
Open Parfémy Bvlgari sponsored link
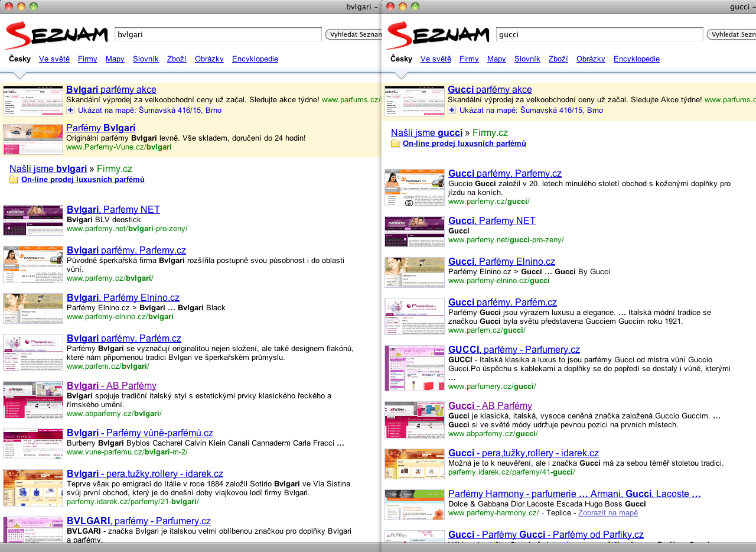point(101,128)
